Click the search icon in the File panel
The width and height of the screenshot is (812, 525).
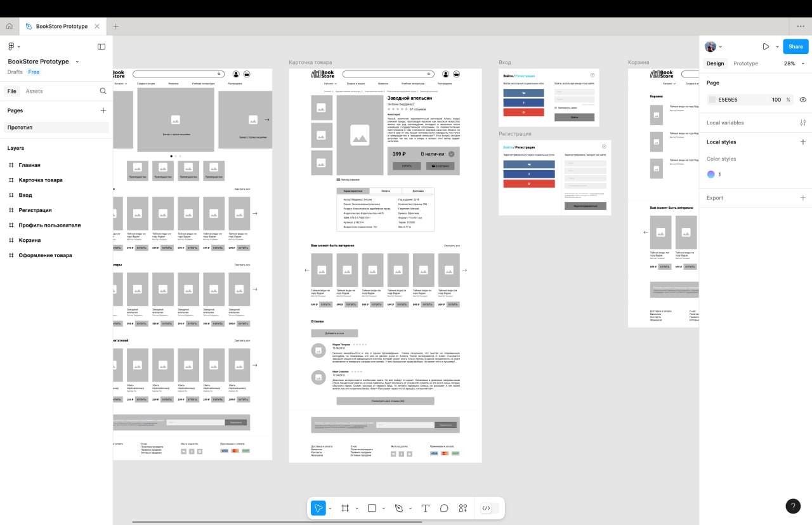click(x=103, y=91)
